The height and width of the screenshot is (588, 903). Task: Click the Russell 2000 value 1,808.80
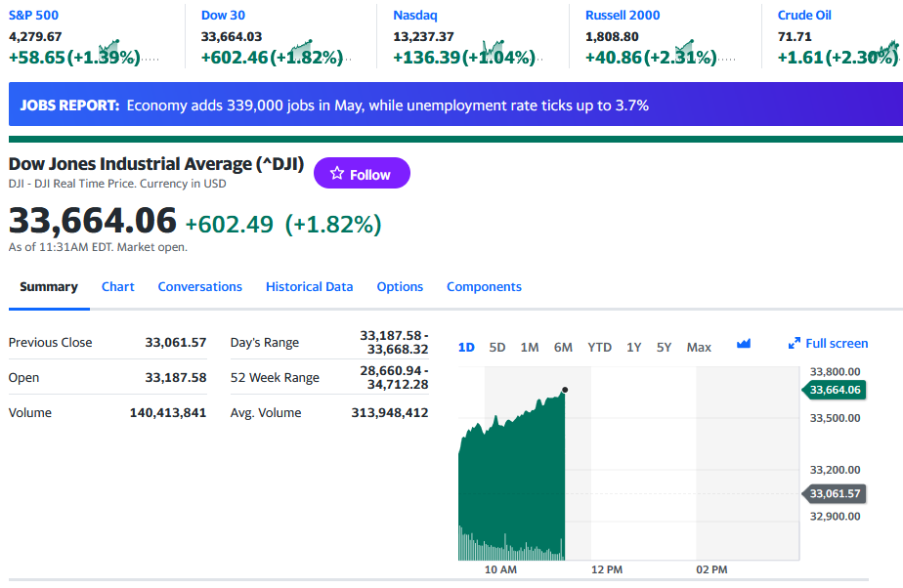612,37
